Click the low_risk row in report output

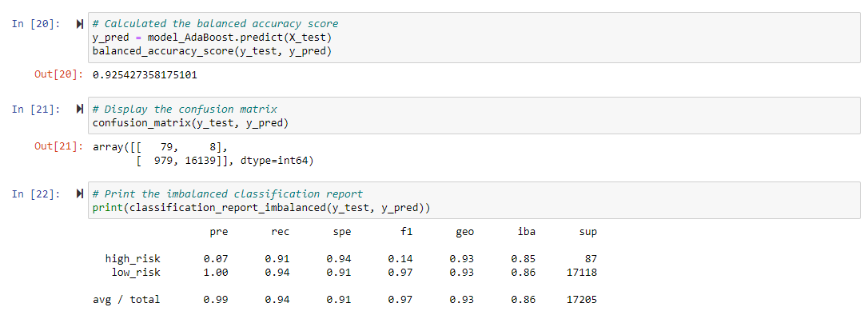(354, 273)
